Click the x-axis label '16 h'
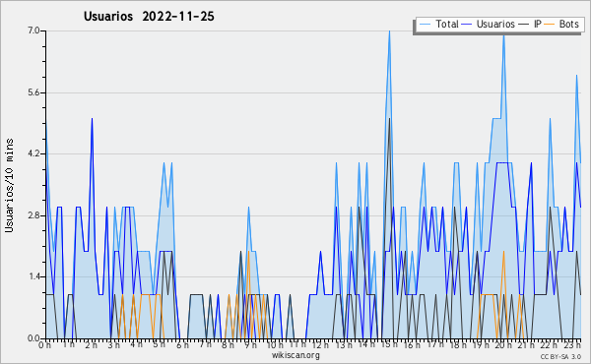 click(x=412, y=345)
